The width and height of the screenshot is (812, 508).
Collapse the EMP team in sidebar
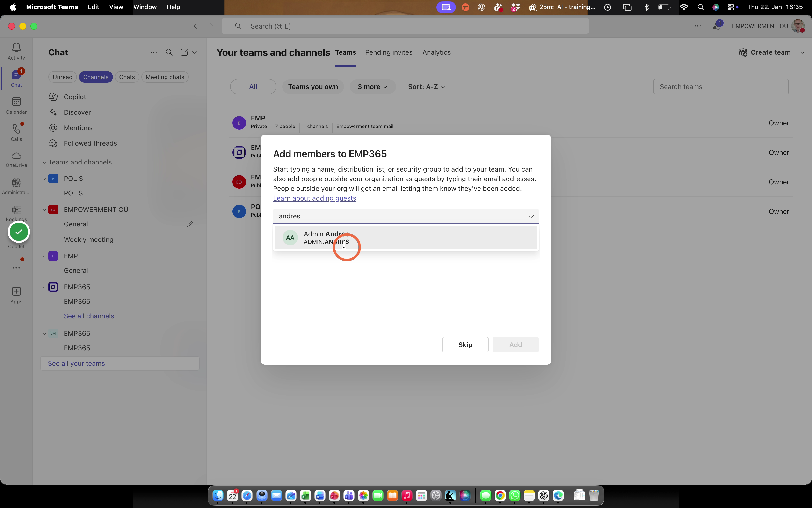[44, 256]
